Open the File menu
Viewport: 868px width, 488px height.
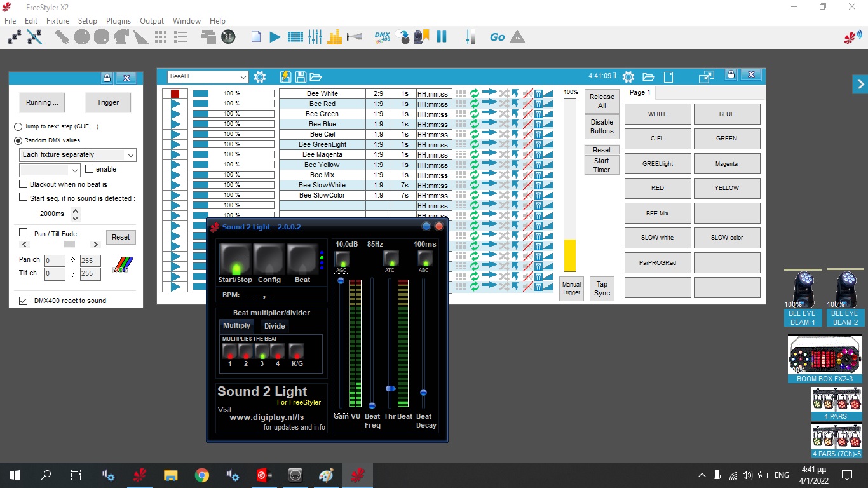pyautogui.click(x=10, y=21)
